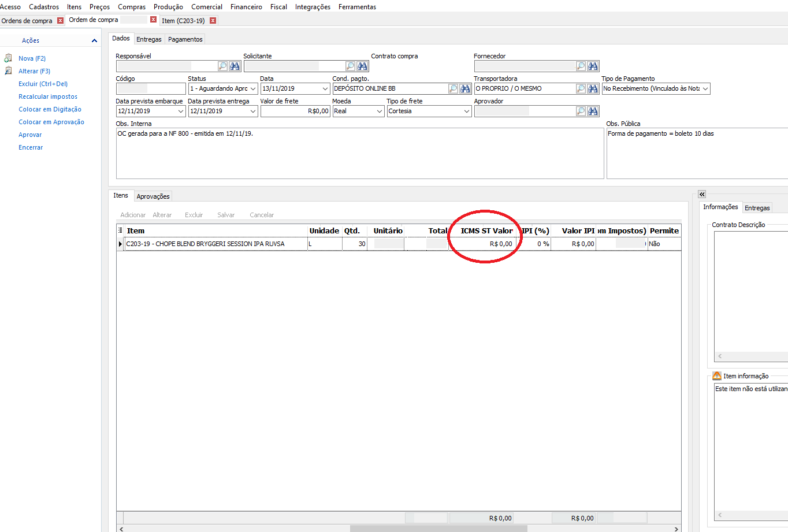Click the Contrato Descrição scroll-left arrow

(720, 356)
